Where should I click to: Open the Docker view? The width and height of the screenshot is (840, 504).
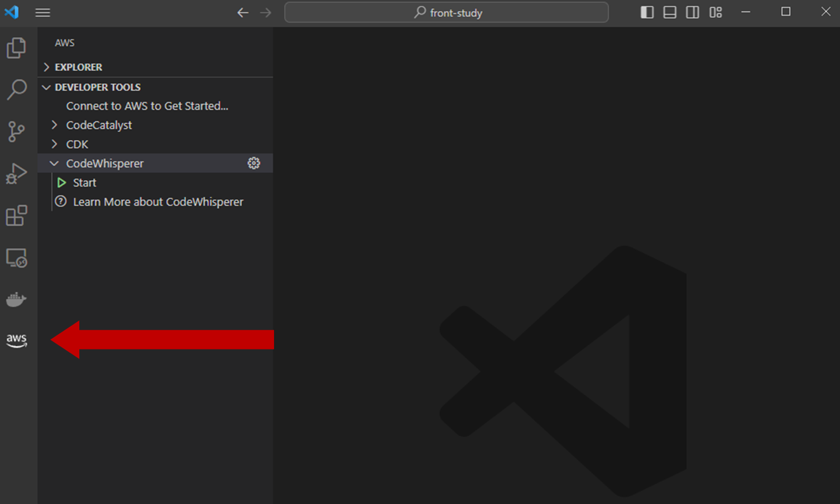click(x=16, y=300)
